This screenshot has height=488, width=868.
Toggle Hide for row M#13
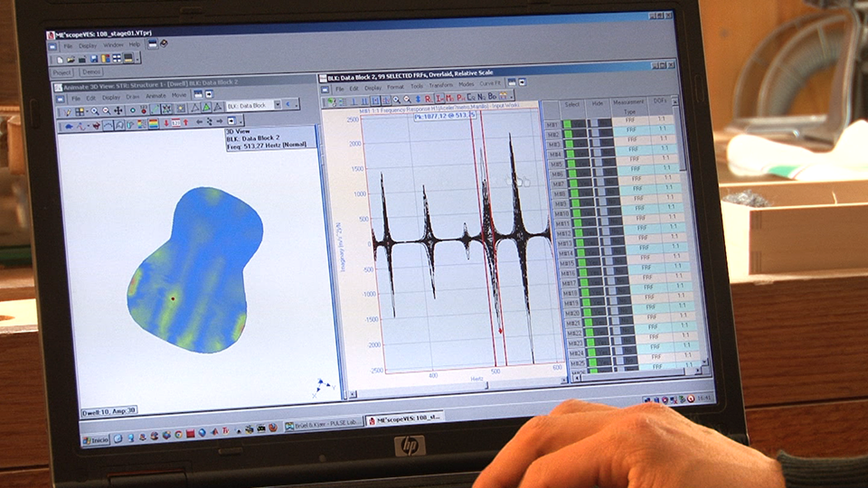(x=613, y=242)
